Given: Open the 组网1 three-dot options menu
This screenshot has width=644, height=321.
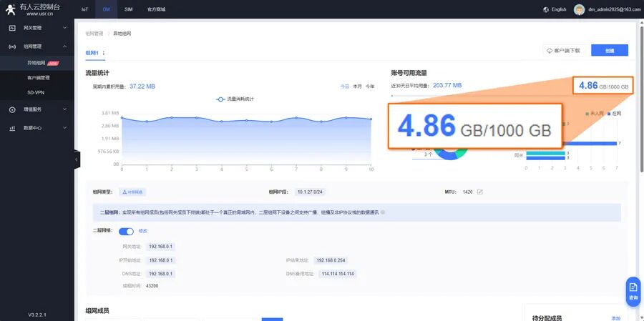Looking at the screenshot, I should point(104,53).
